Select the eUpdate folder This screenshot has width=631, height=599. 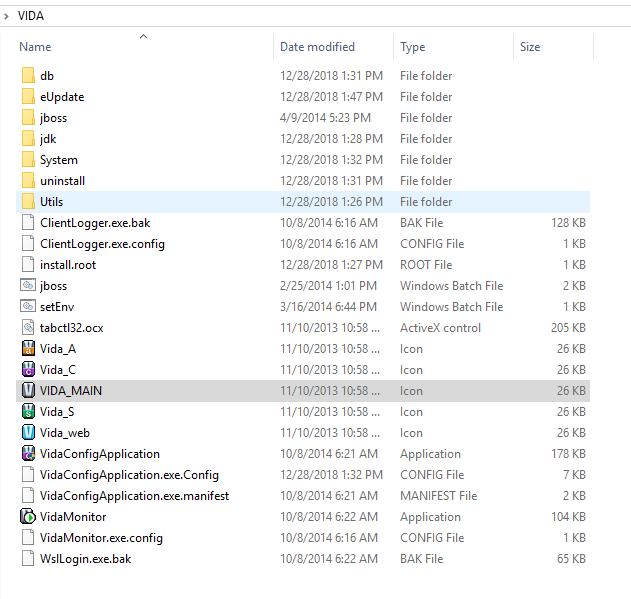tap(61, 97)
